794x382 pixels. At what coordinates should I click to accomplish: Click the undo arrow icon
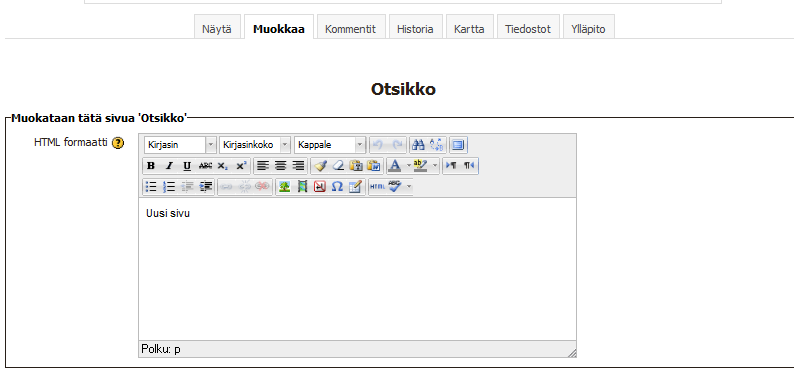point(378,145)
